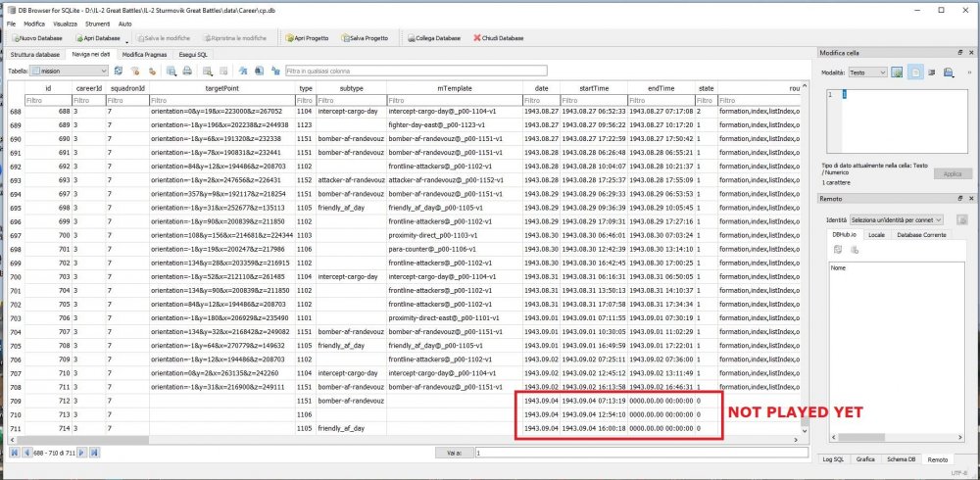Click the refresh table data icon
Image resolution: width=980 pixels, height=480 pixels.
coord(119,72)
